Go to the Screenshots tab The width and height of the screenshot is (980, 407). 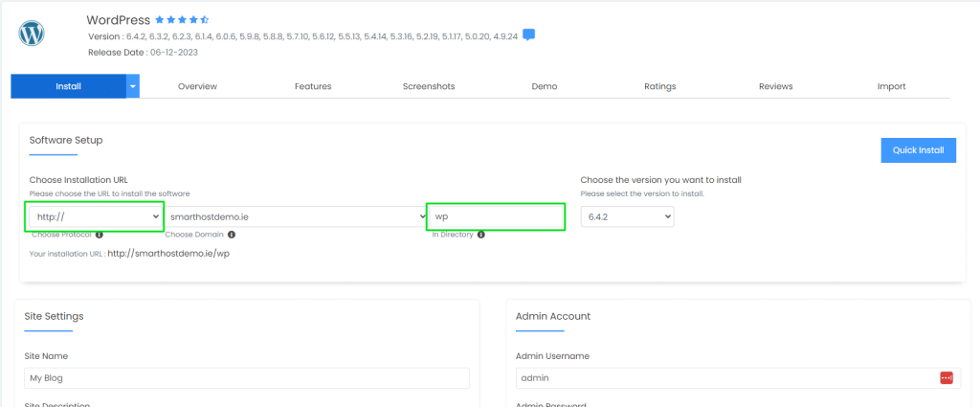(429, 86)
